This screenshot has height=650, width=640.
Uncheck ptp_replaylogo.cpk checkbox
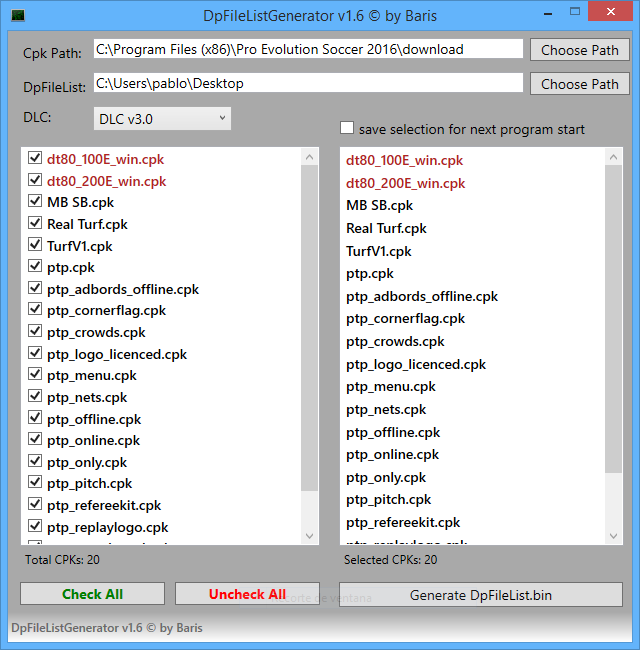[35, 526]
